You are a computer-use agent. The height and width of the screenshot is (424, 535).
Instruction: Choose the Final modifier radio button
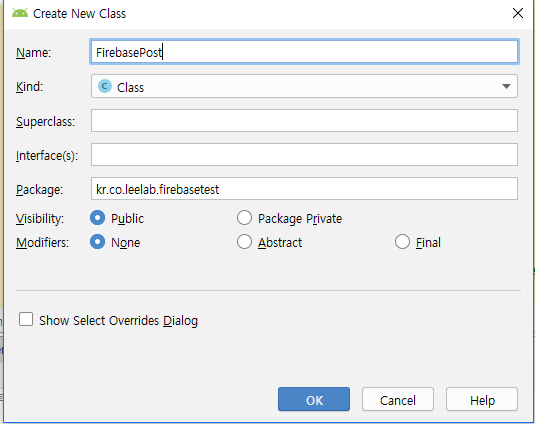[x=402, y=242]
